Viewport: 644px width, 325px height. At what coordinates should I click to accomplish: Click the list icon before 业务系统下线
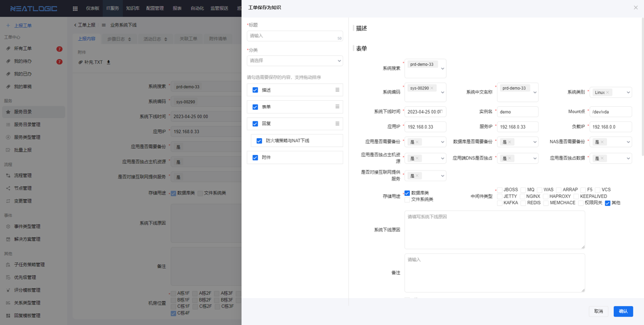103,25
